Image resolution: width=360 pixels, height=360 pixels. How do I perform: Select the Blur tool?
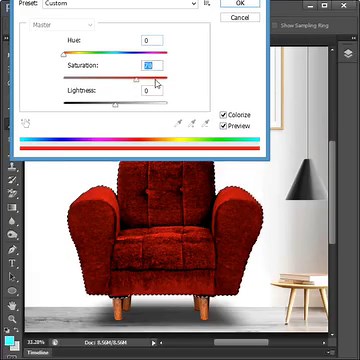point(12,221)
